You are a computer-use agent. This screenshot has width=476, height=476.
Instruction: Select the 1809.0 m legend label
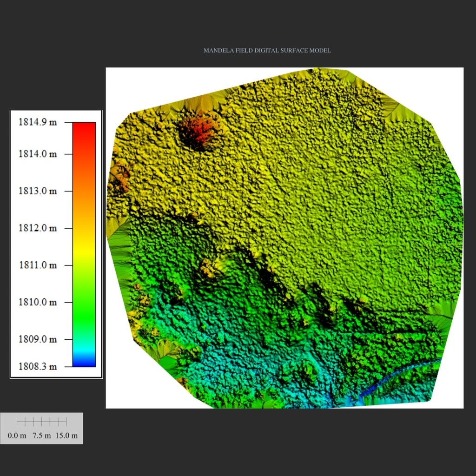(x=38, y=339)
